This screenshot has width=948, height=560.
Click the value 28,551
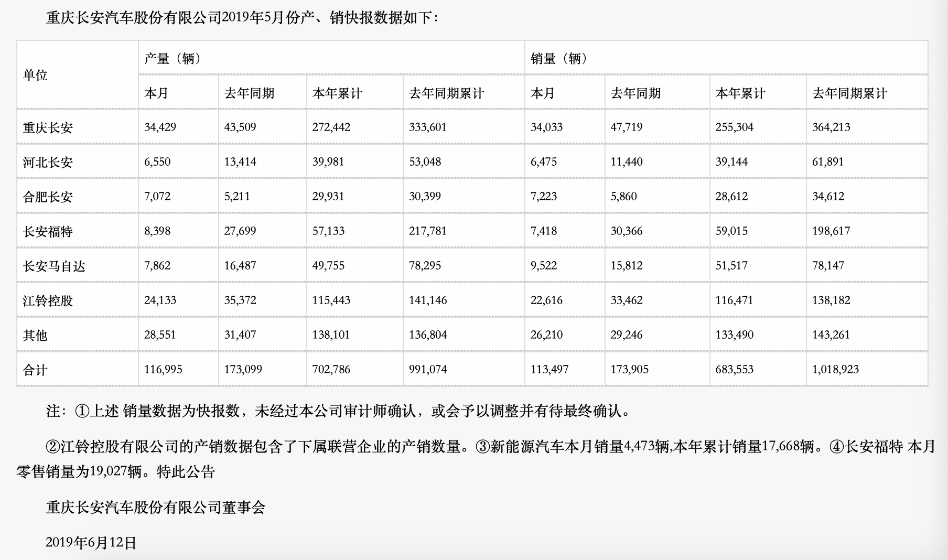[160, 335]
